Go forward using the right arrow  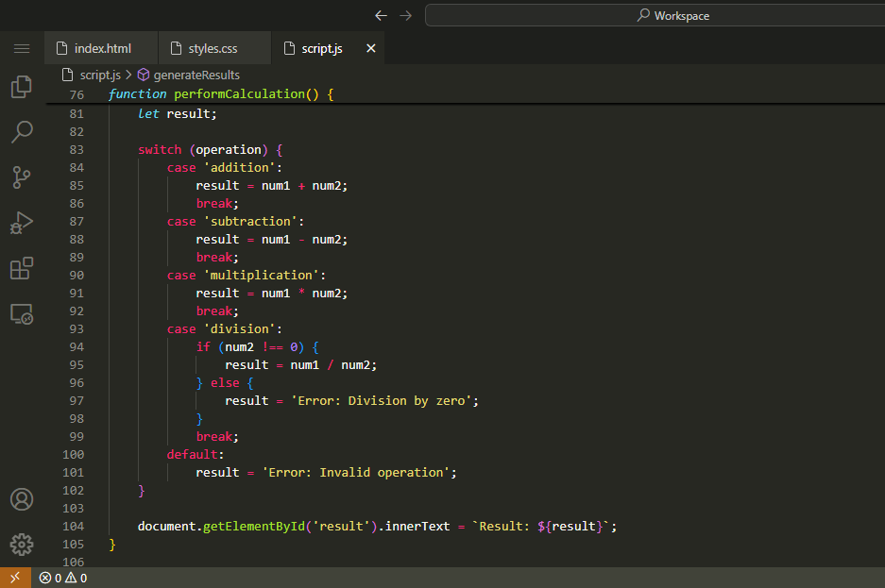click(x=406, y=15)
